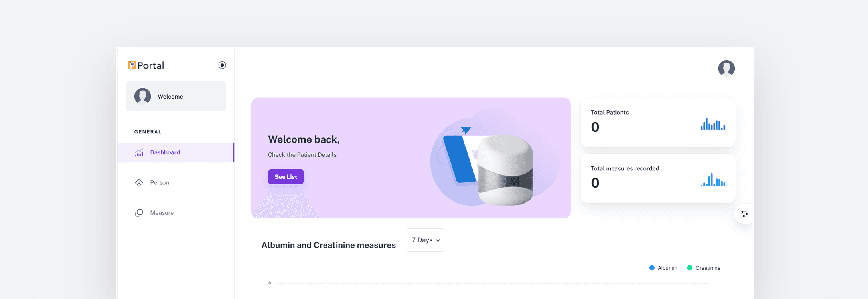Click the Person diamond icon

pos(139,183)
